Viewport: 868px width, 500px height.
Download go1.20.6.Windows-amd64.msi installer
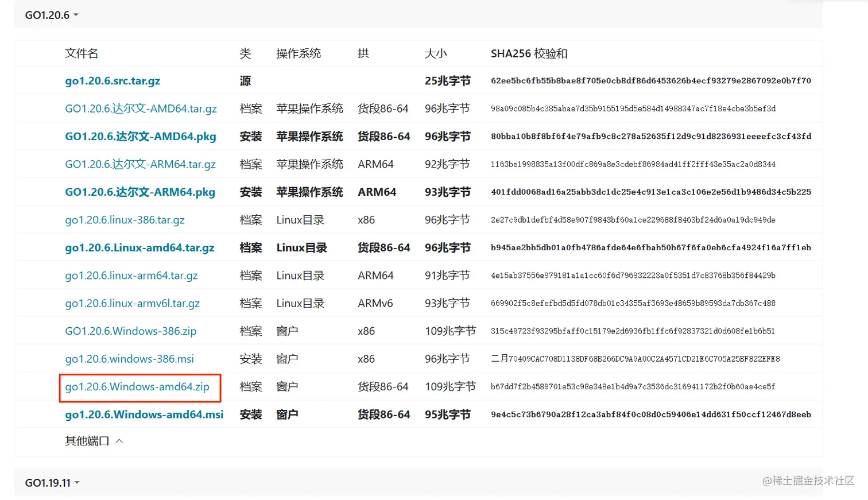(x=144, y=414)
